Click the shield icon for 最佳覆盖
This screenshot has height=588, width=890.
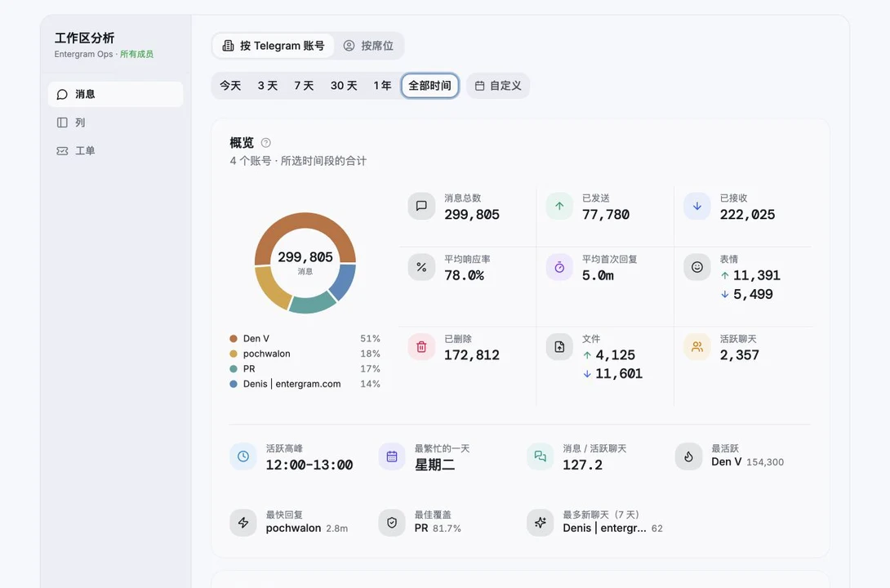(392, 523)
